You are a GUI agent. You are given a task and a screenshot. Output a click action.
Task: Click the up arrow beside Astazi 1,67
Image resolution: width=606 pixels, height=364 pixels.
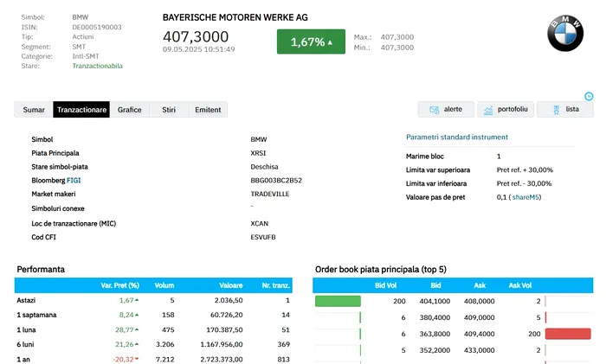click(x=137, y=300)
